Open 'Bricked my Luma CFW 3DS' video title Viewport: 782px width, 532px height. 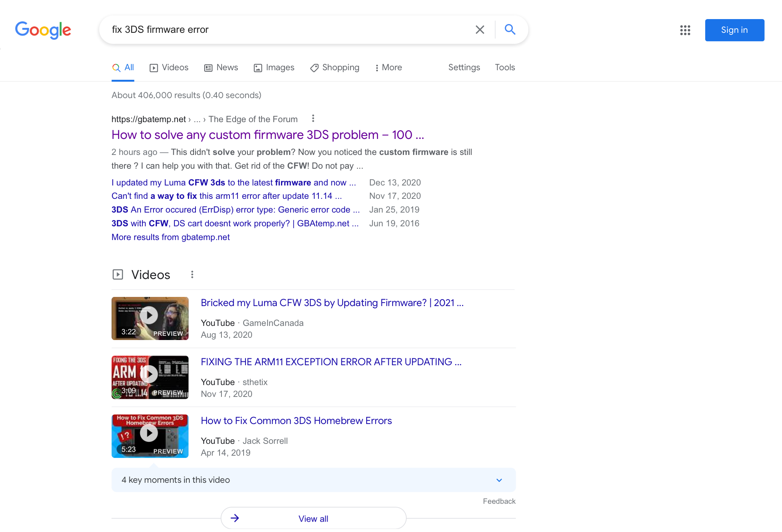[x=332, y=303]
